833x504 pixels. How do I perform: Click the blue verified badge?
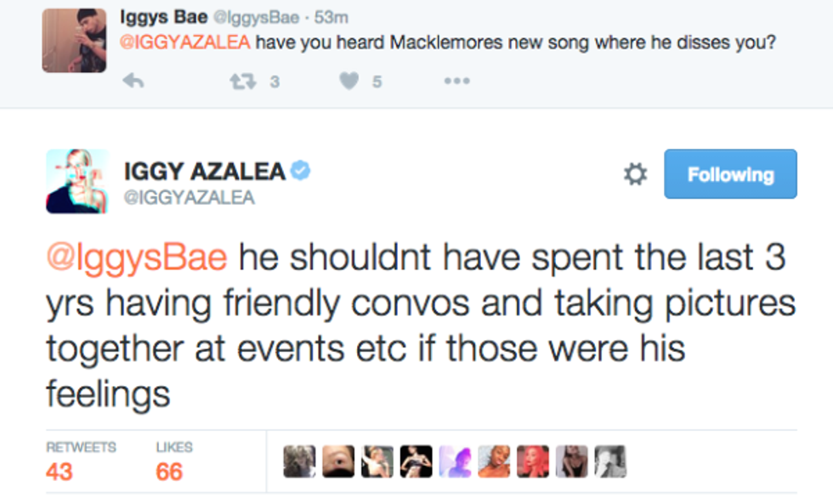(300, 171)
